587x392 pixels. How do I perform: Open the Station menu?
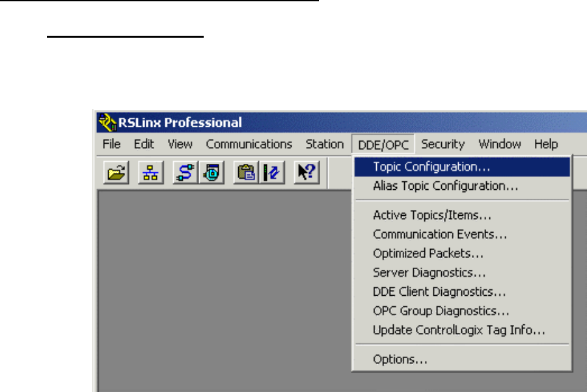325,144
